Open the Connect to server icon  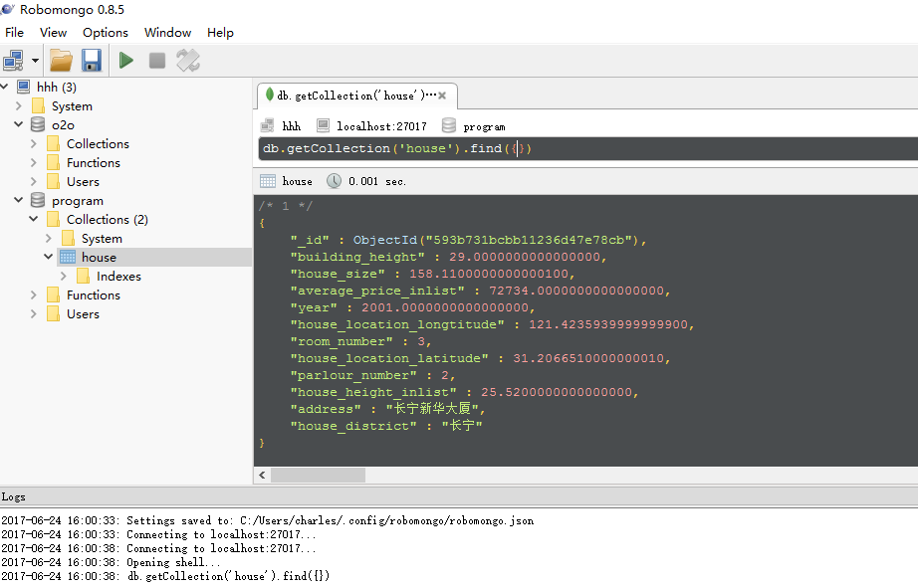pyautogui.click(x=14, y=61)
